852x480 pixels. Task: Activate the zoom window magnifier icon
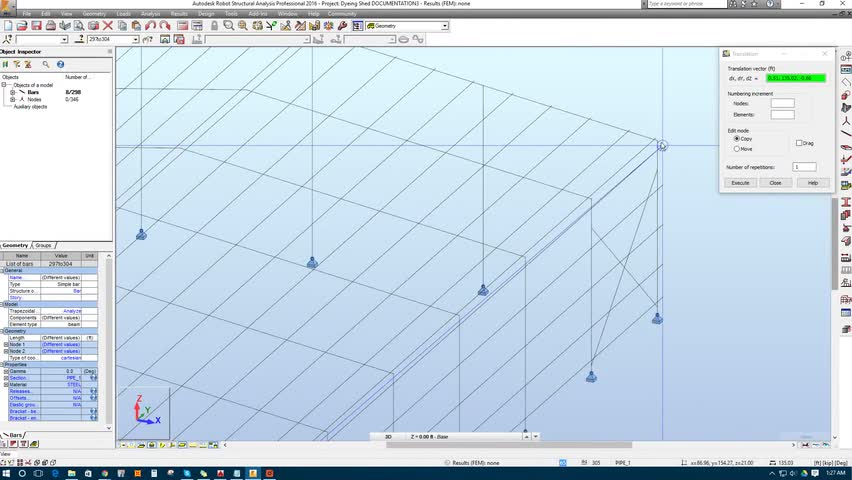tap(228, 26)
